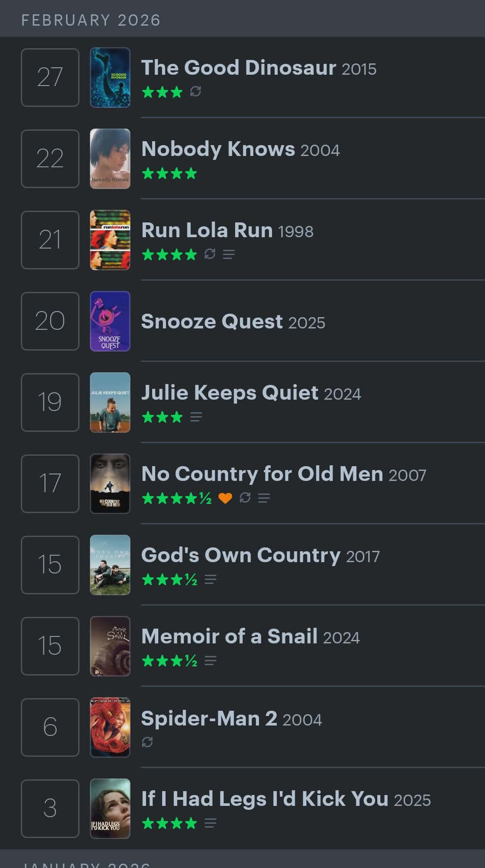
Task: Click the day 27 date box
Action: tap(50, 77)
